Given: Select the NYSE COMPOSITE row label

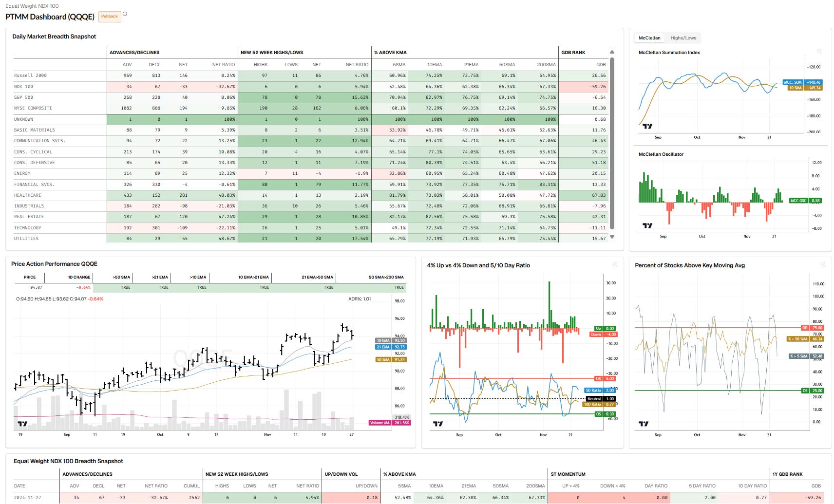Looking at the screenshot, I should pyautogui.click(x=33, y=108).
